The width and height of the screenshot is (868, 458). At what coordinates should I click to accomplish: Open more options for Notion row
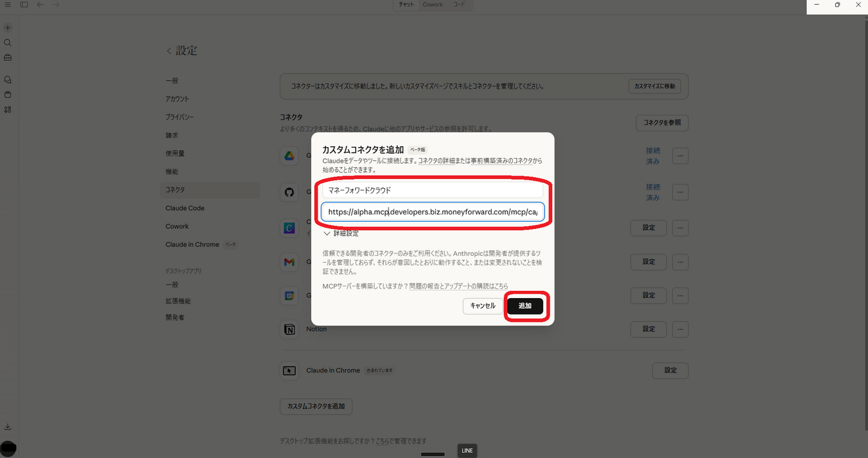tap(680, 329)
